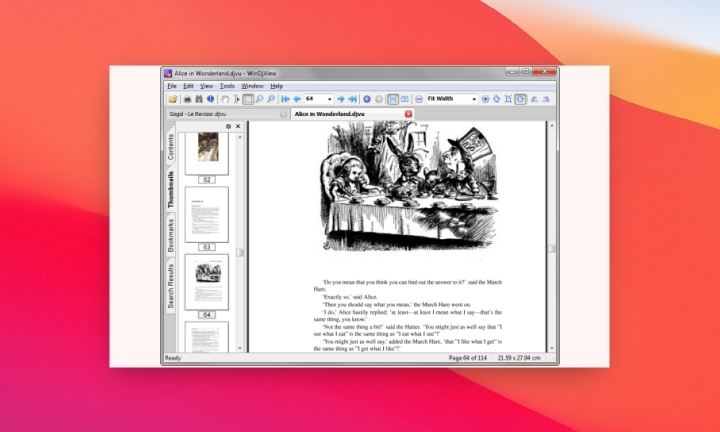
Task: Select the text selection cursor tool
Action: click(237, 99)
